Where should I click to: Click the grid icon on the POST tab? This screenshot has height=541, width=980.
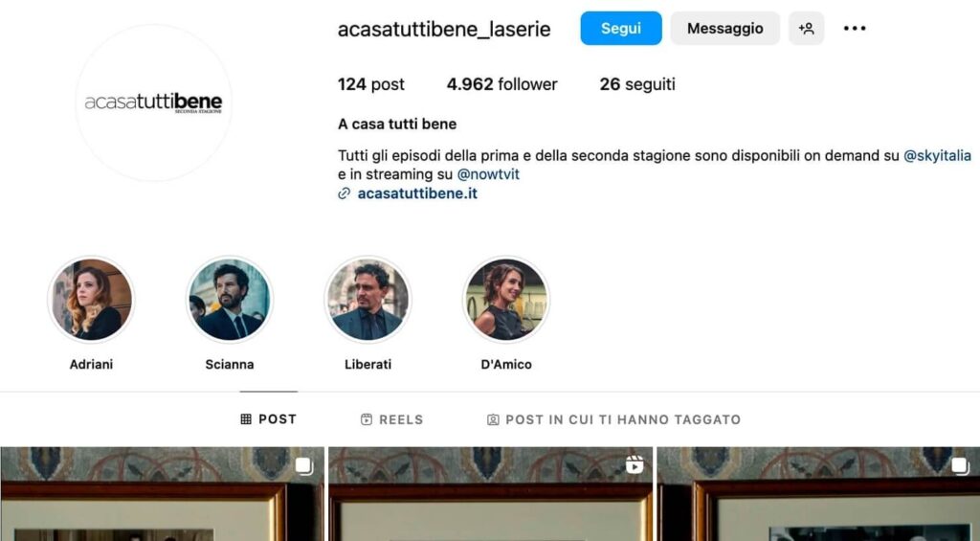[x=246, y=419]
